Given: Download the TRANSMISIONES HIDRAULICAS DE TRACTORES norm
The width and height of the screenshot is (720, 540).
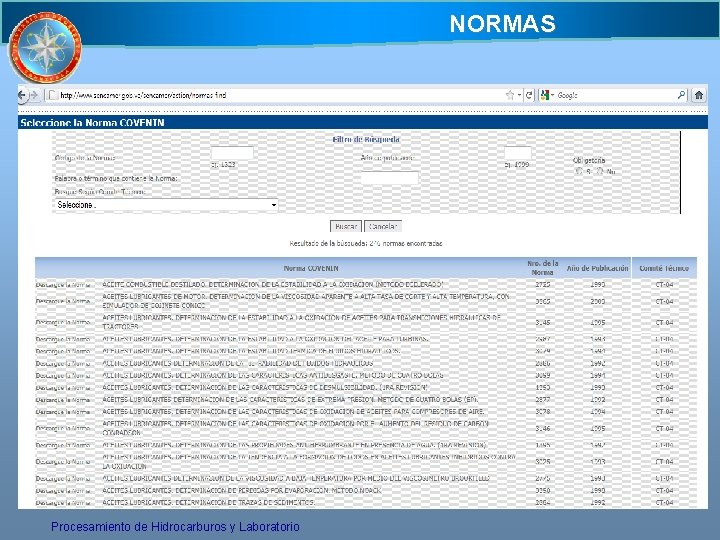Looking at the screenshot, I should pyautogui.click(x=63, y=322).
